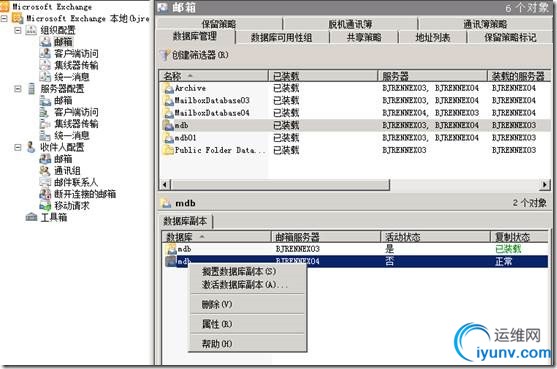The height and width of the screenshot is (369, 557).
Task: Click the MailboxDatabase03 icon
Action: coord(168,101)
